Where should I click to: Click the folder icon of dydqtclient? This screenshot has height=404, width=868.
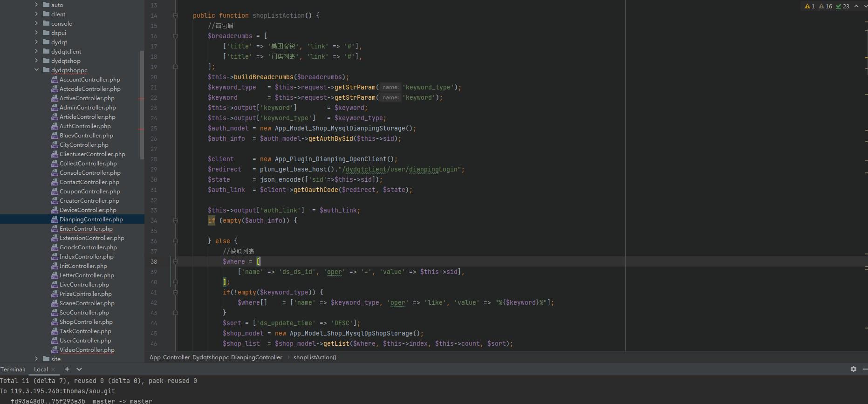pos(46,51)
